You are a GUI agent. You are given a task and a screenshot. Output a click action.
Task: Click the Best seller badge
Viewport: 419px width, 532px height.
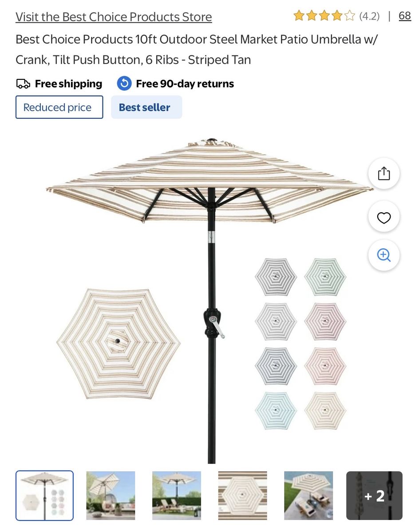[146, 107]
